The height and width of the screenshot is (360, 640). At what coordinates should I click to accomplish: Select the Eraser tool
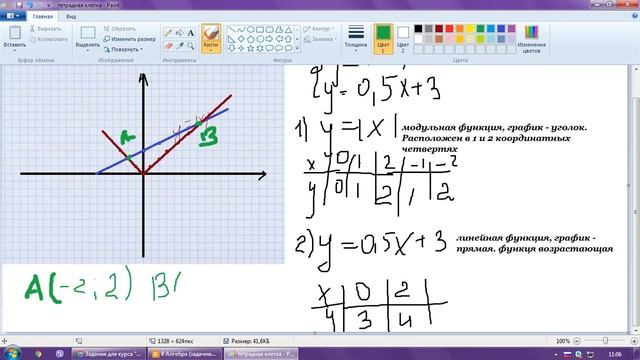(169, 46)
